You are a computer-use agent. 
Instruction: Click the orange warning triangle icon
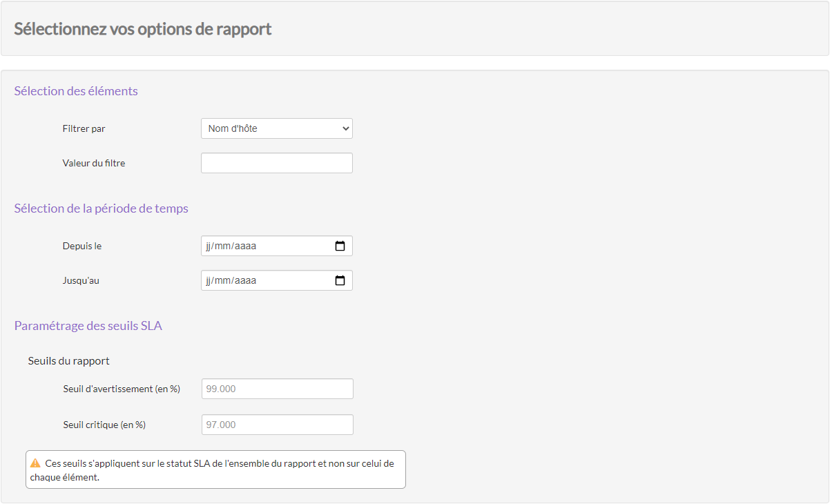point(36,463)
